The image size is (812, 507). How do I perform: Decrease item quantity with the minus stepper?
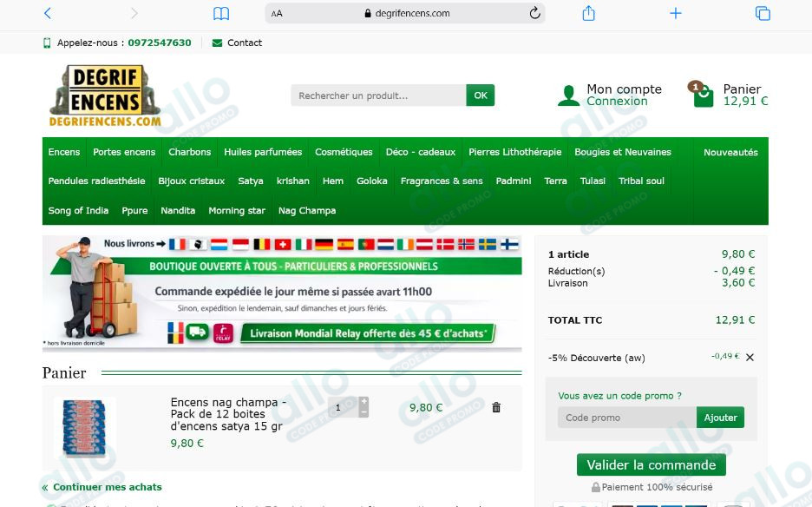click(x=364, y=412)
